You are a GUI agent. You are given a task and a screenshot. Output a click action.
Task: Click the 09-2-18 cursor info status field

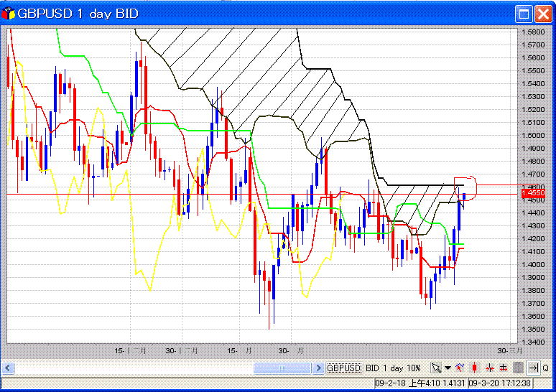[420, 383]
